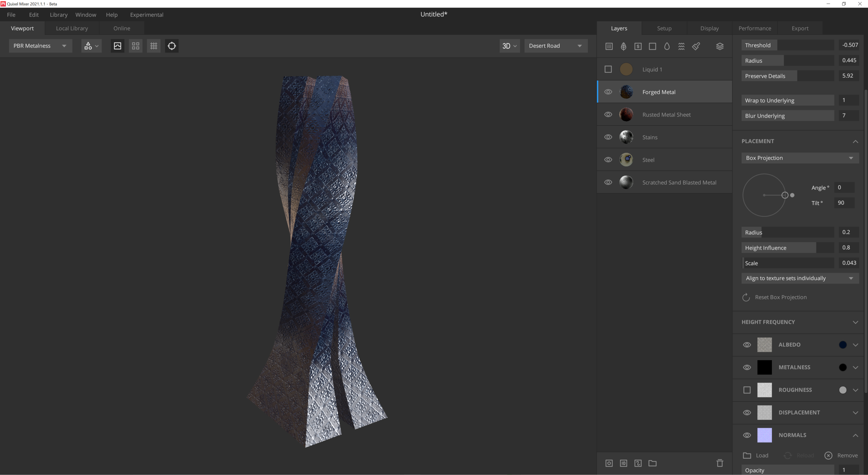Click the Albedo dark blue color swatch
Image resolution: width=868 pixels, height=475 pixels.
[x=842, y=345]
